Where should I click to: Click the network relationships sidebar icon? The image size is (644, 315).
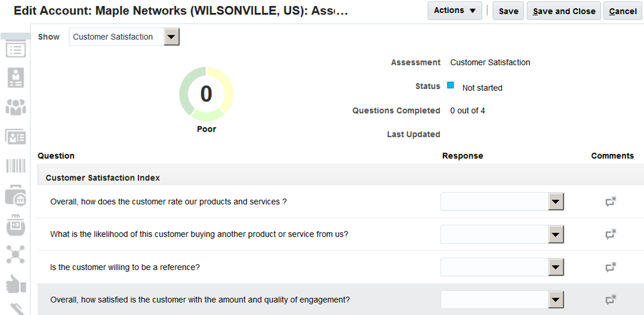[16, 254]
